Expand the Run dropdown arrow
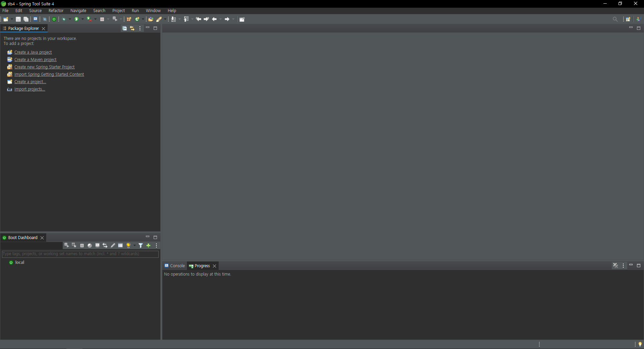 [83, 19]
